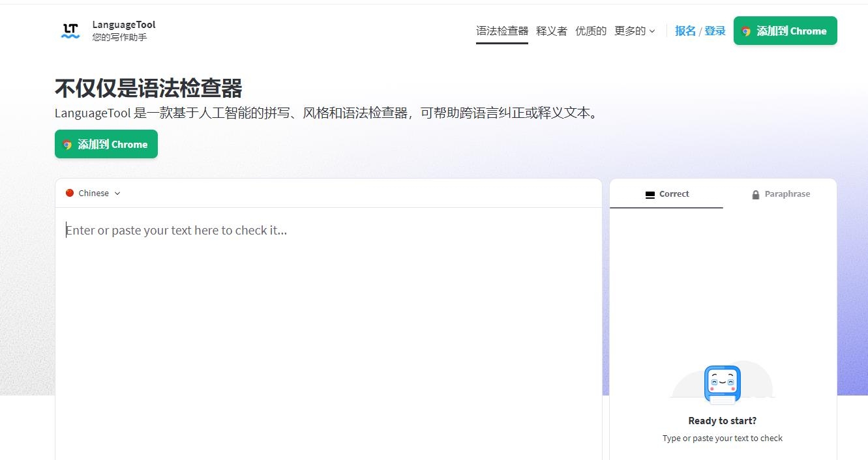
Task: Click the Chrome icon in the header button
Action: [x=746, y=31]
